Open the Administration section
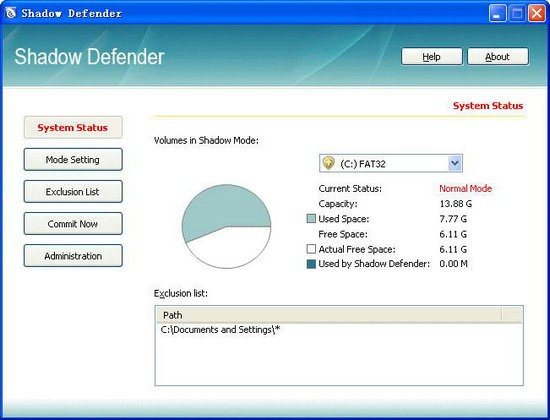 pos(73,256)
